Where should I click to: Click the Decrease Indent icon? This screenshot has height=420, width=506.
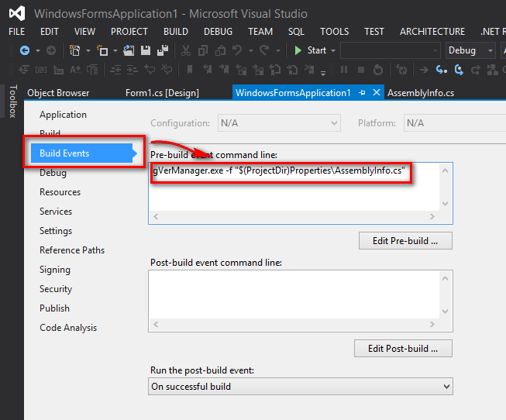pyautogui.click(x=115, y=70)
